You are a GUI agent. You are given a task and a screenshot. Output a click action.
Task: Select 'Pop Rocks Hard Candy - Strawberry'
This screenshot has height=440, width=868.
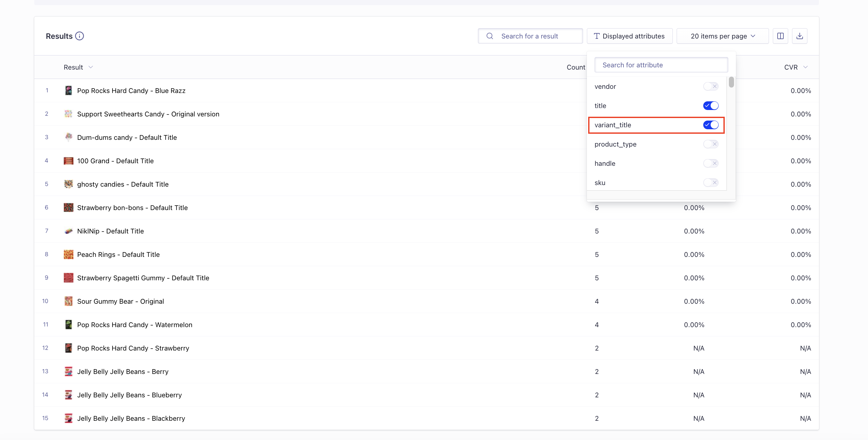(133, 348)
